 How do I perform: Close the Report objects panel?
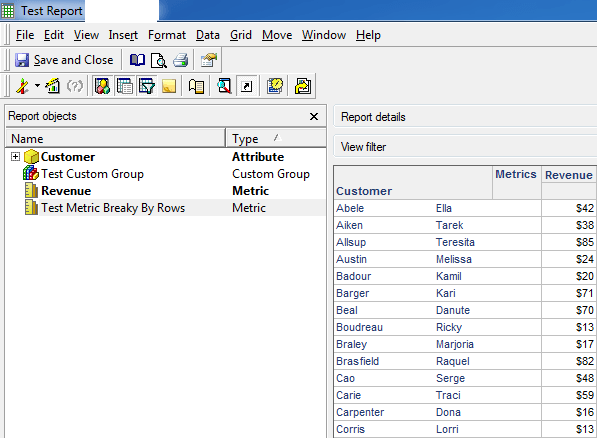click(x=314, y=117)
